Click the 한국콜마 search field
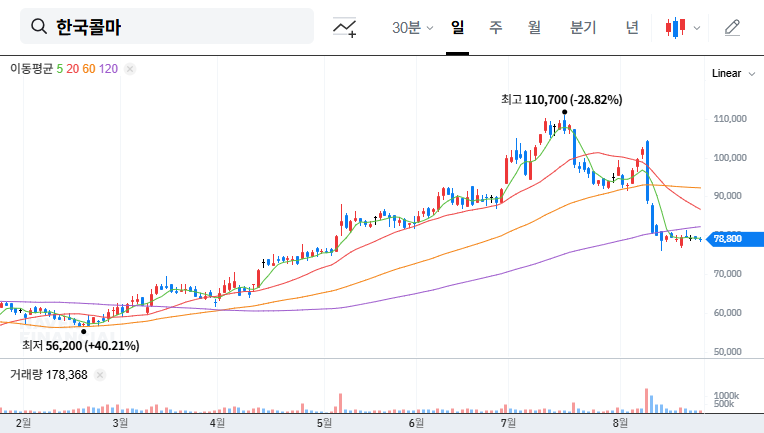 click(x=167, y=26)
